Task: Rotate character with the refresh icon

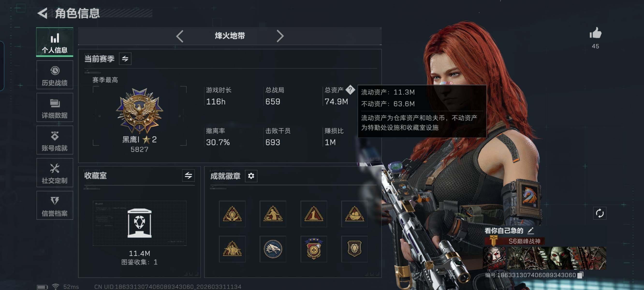Action: point(600,213)
